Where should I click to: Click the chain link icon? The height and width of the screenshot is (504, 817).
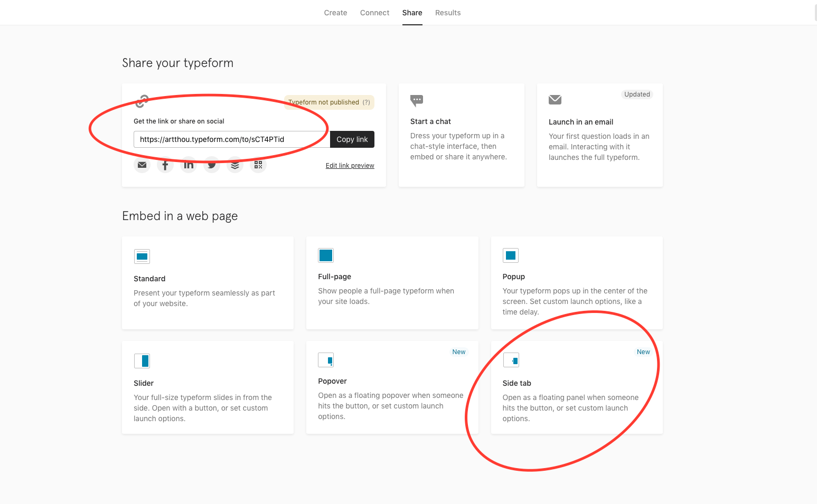(x=142, y=101)
